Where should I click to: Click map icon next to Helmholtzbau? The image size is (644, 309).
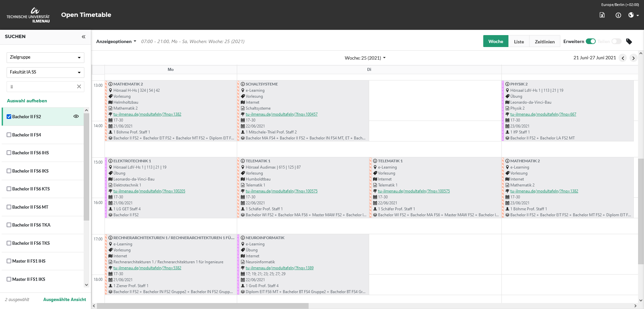tap(110, 102)
